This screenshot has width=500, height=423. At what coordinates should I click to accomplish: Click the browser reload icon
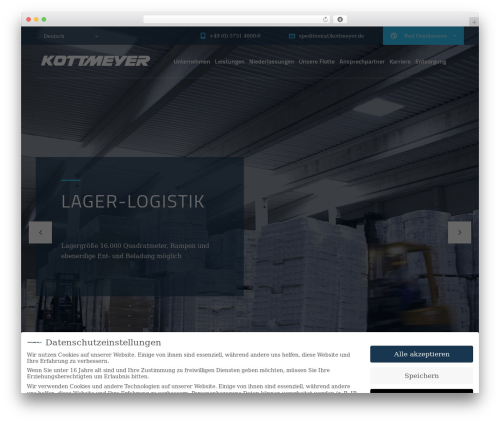(325, 19)
